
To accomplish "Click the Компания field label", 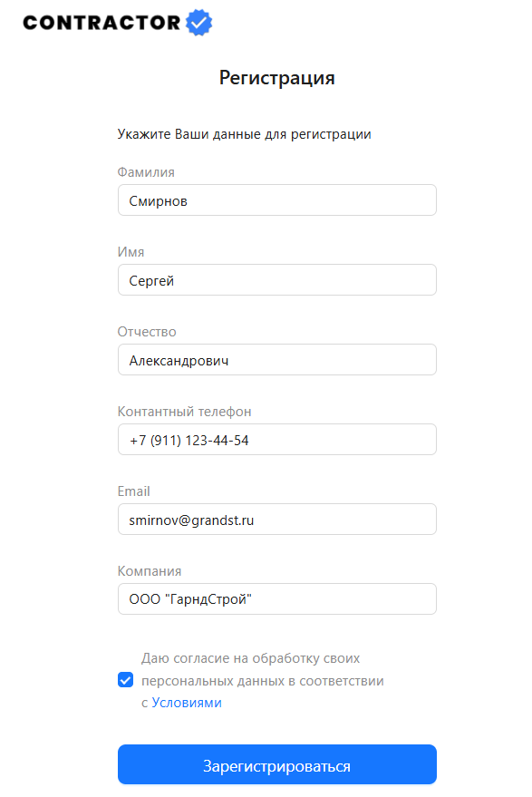I will 150,571.
